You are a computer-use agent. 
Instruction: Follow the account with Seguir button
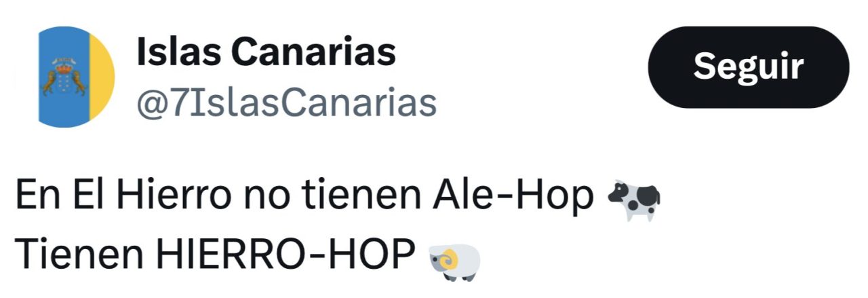point(749,67)
